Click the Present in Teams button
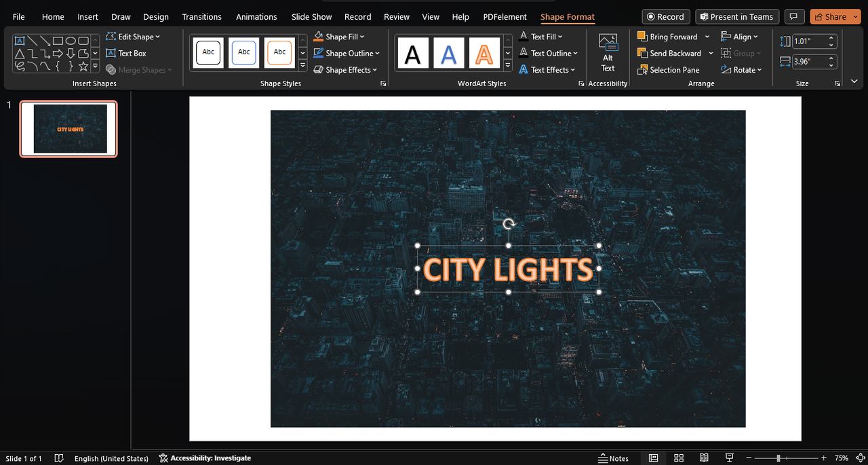The height and width of the screenshot is (465, 868). click(736, 17)
